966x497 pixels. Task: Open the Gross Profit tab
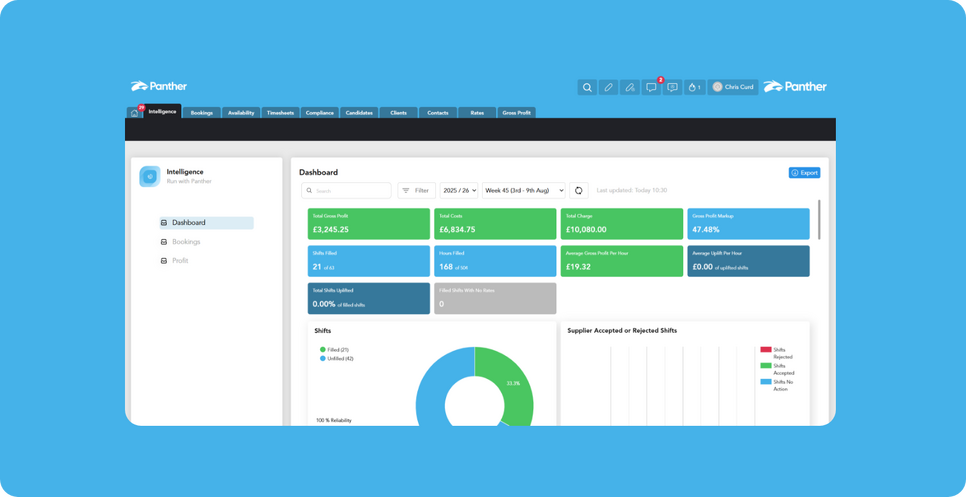[516, 113]
